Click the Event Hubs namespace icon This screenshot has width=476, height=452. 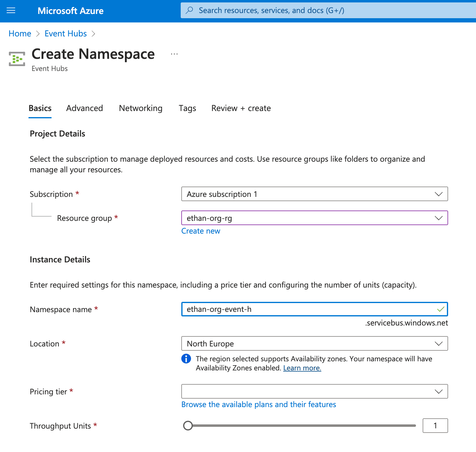(x=17, y=59)
